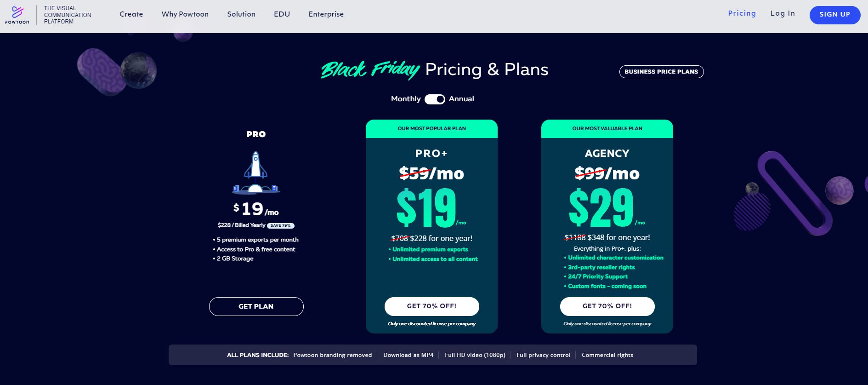Click the SAVE 79% badge
The width and height of the screenshot is (868, 385).
click(281, 226)
